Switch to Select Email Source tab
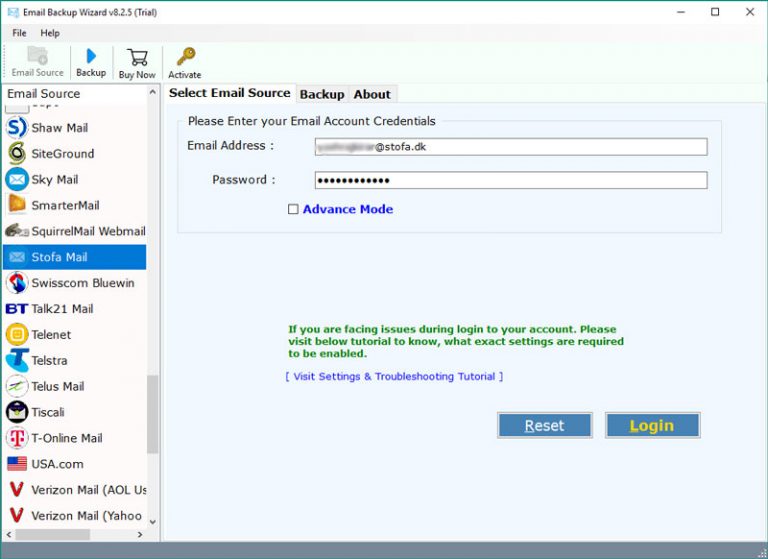Screen dimensions: 768x559 click(230, 93)
